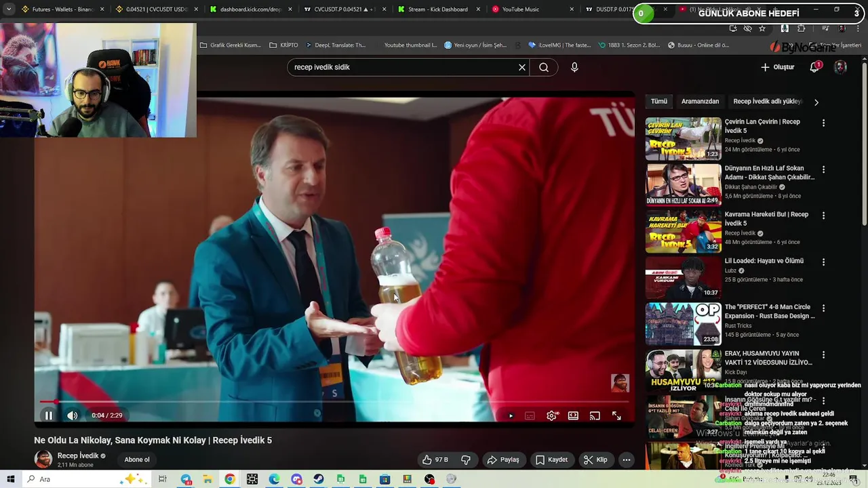
Task: Open video player settings gear
Action: click(552, 415)
